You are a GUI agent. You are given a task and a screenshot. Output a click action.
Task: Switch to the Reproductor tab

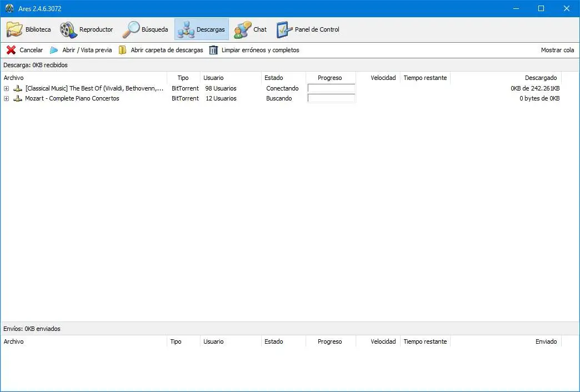click(x=87, y=29)
